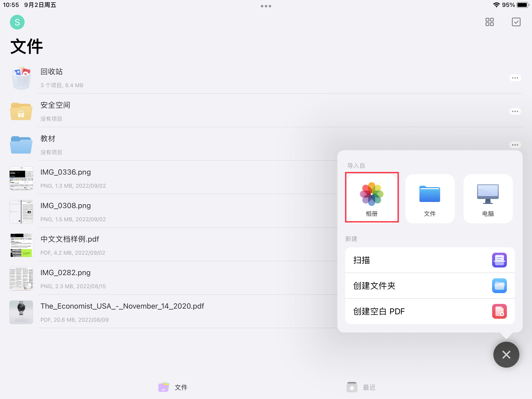Image resolution: width=532 pixels, height=399 pixels.
Task: Tap the three-dot multitasking indicator
Action: [x=266, y=6]
